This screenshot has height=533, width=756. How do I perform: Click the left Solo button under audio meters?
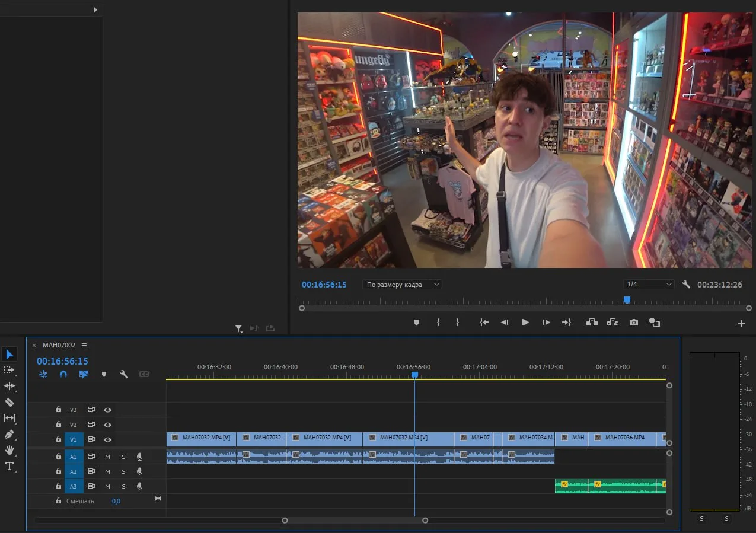click(701, 519)
